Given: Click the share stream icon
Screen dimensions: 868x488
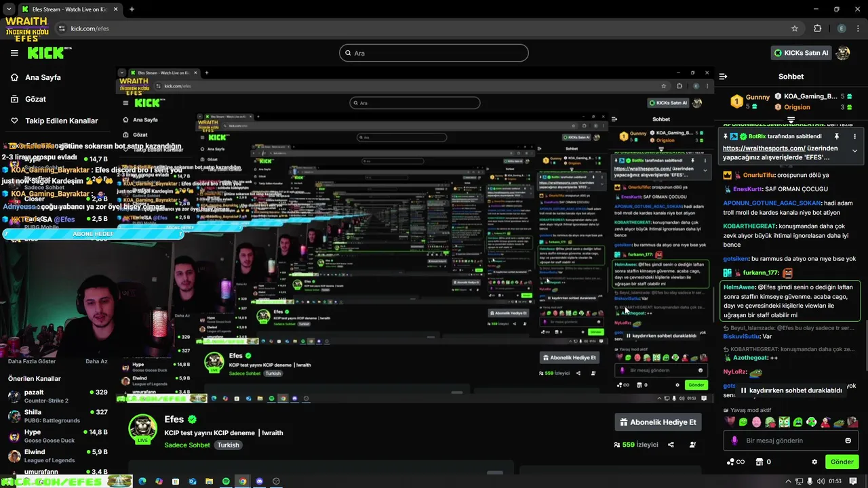Looking at the screenshot, I should (x=671, y=445).
